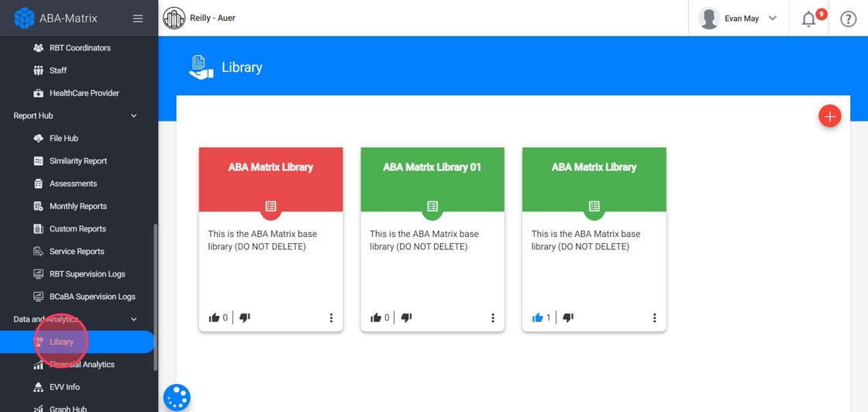Open Custom Reports in sidebar
868x412 pixels.
tap(77, 229)
